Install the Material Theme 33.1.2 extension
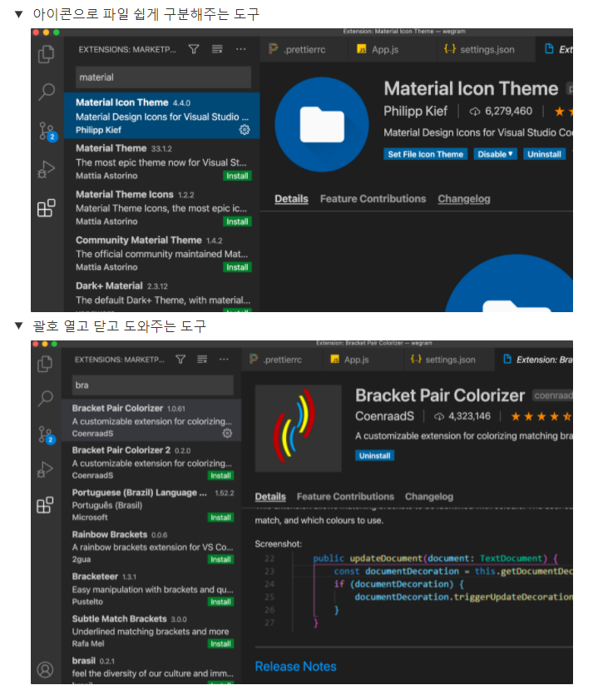The image size is (603, 700). 237,176
